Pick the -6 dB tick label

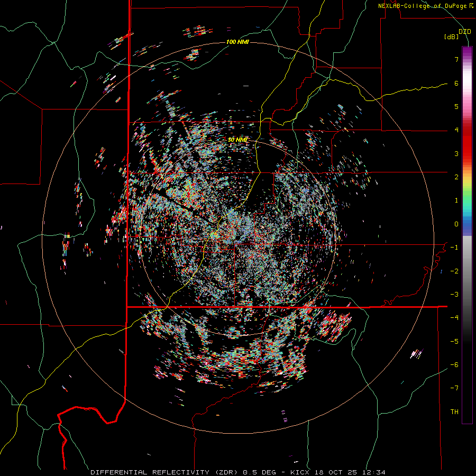454,365
